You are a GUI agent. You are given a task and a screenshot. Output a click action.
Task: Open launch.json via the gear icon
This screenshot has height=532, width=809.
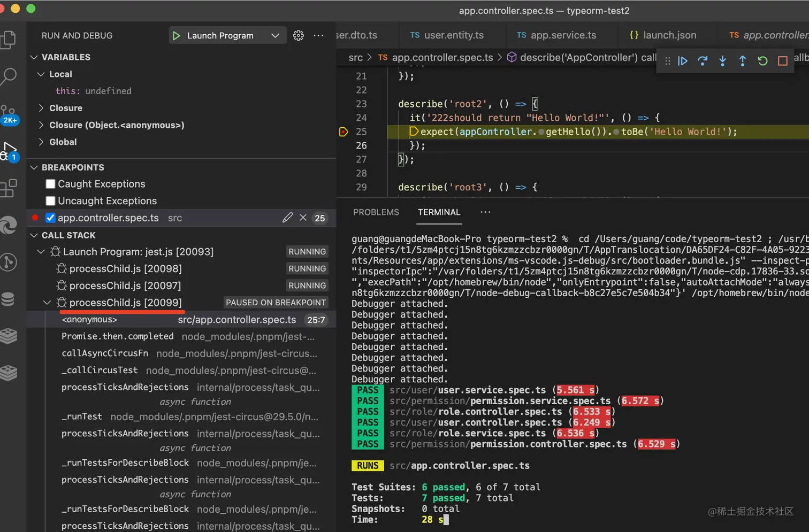click(299, 35)
